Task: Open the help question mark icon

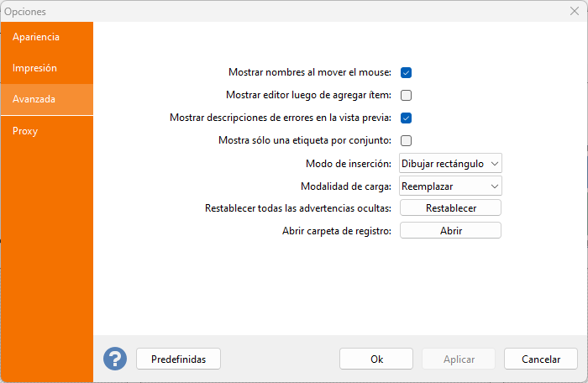Action: 115,359
